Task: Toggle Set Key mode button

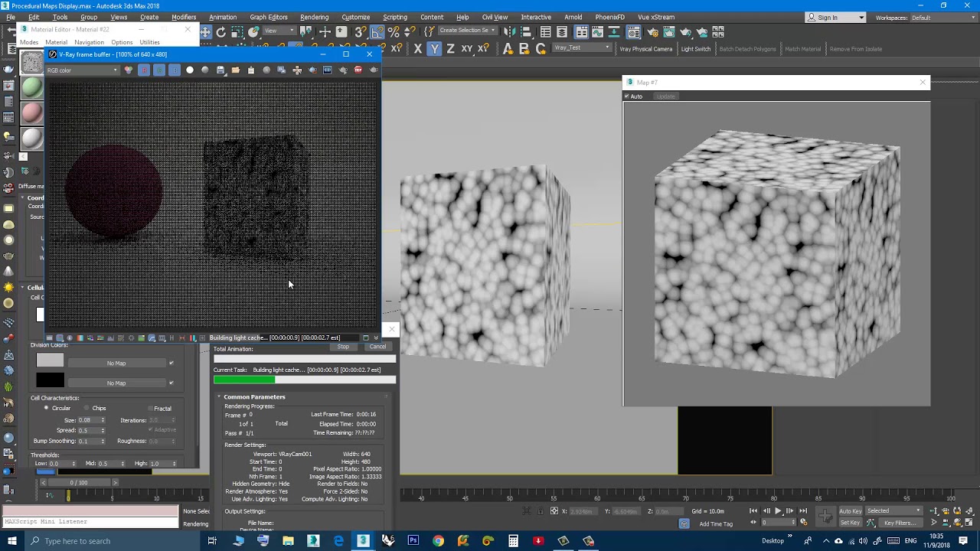Action: click(851, 523)
